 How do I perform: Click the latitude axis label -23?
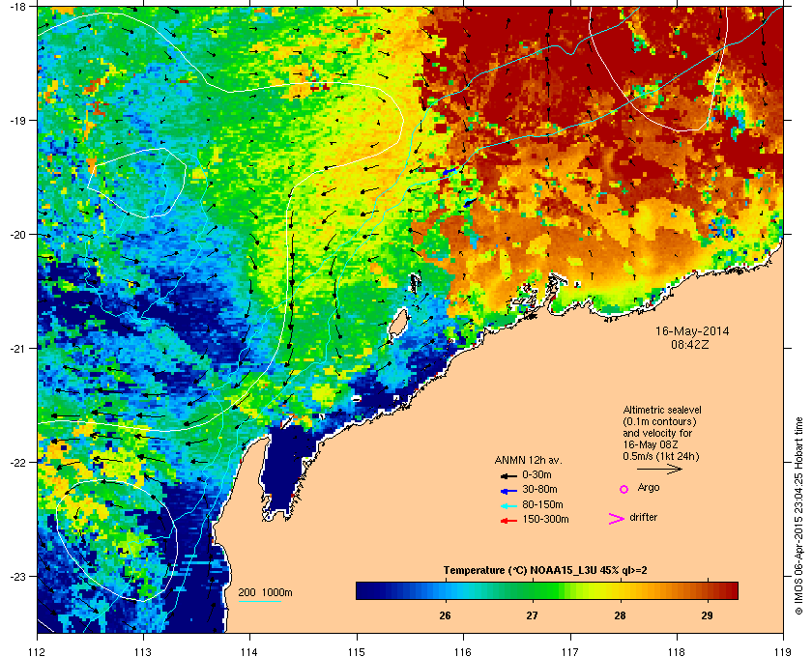(17, 576)
